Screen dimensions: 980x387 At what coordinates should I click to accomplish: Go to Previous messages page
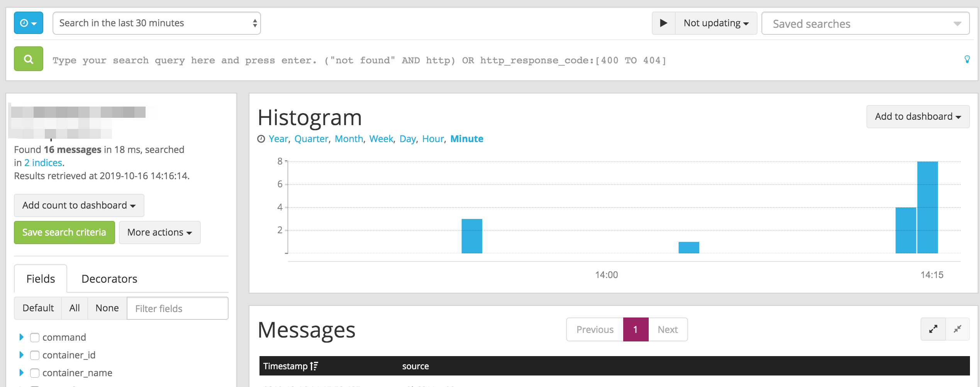(x=595, y=329)
